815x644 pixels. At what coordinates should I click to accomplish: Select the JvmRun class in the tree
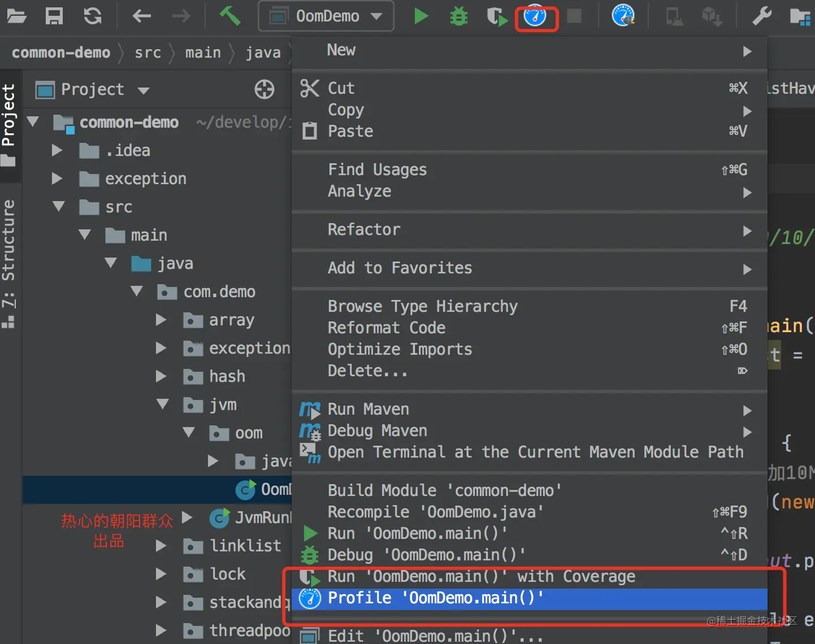coord(157,517)
